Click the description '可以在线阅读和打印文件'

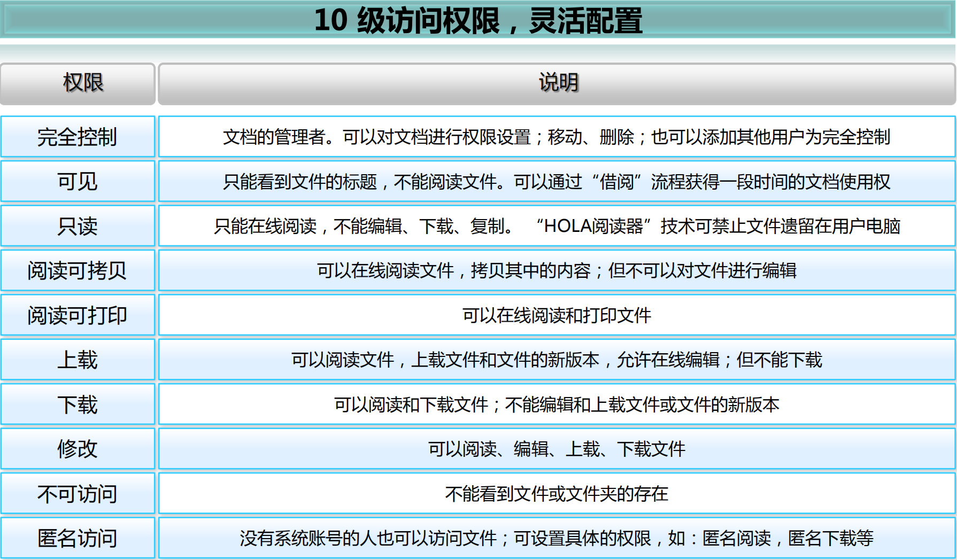point(557,315)
